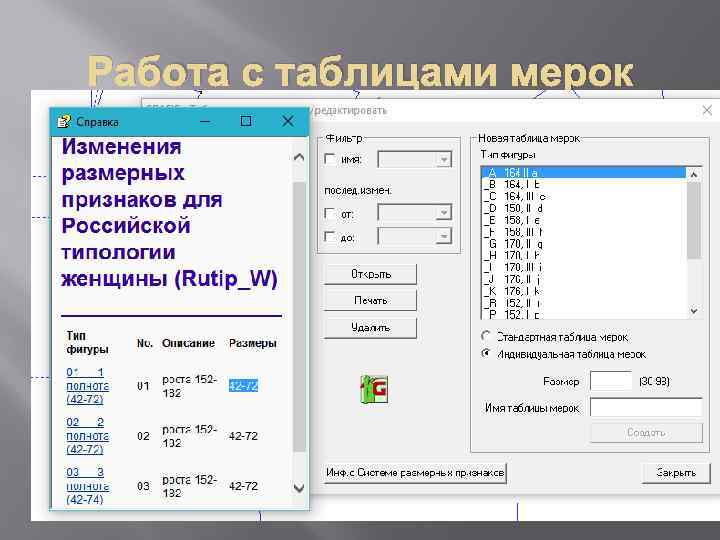Click highlighted '42-72' size in row 01
The width and height of the screenshot is (720, 540).
pos(243,386)
